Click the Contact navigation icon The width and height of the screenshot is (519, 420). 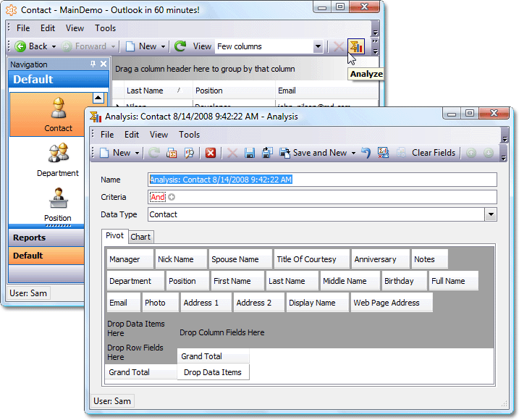coord(58,114)
